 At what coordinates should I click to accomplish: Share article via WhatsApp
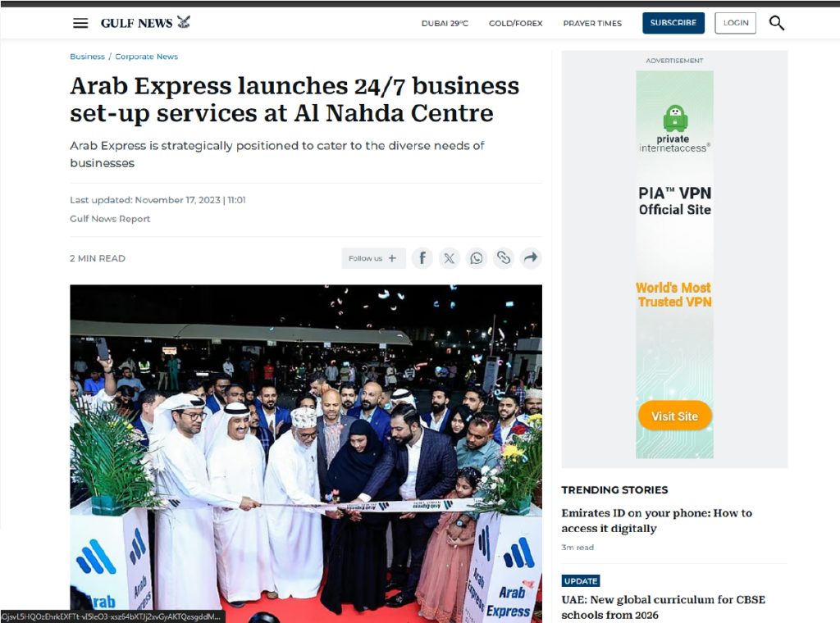point(477,258)
